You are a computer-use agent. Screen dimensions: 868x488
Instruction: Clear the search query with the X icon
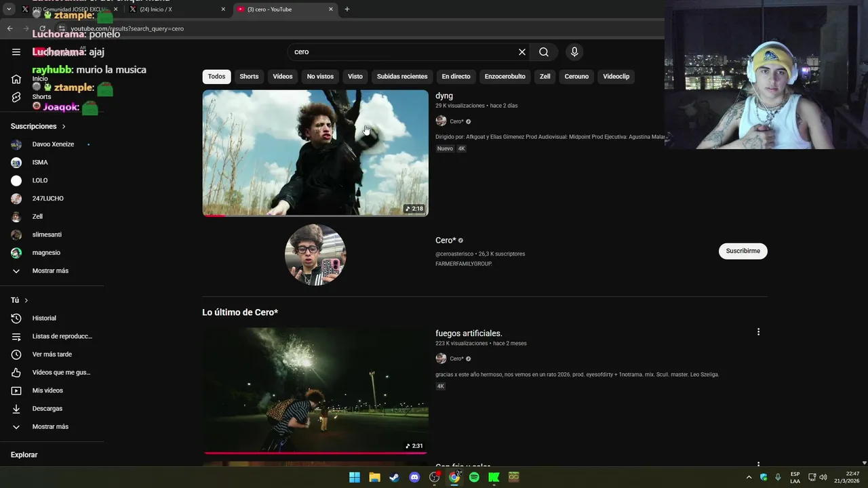522,52
